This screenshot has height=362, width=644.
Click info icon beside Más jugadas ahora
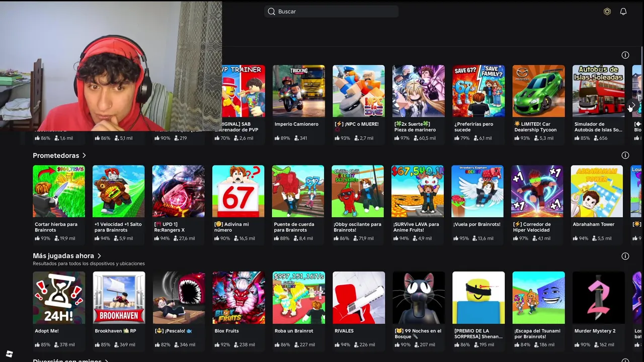[x=625, y=256]
